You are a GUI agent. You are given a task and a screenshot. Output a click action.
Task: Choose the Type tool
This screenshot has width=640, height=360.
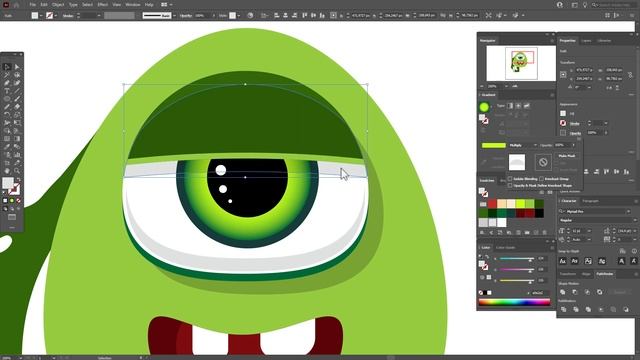click(x=7, y=91)
